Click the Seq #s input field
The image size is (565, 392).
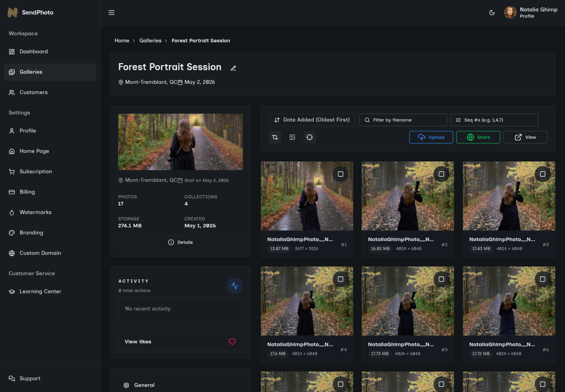(x=494, y=120)
